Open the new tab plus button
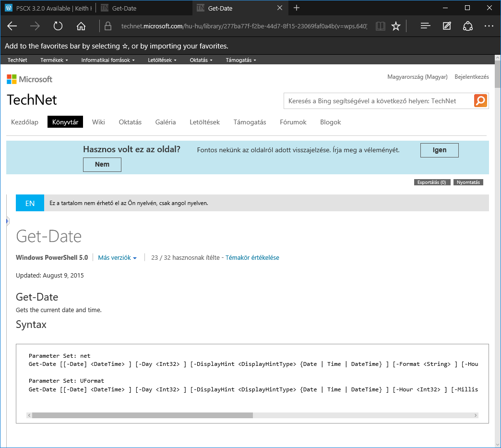 [x=297, y=8]
